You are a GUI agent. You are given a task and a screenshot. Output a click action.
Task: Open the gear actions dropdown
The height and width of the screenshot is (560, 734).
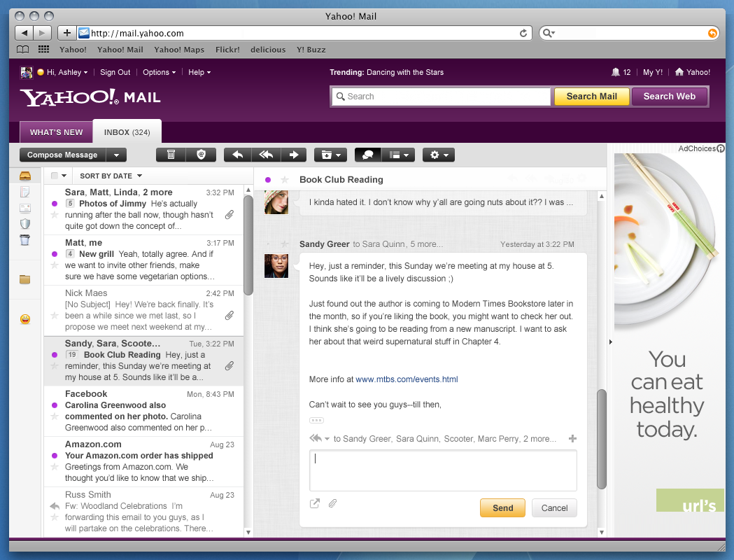click(x=439, y=155)
